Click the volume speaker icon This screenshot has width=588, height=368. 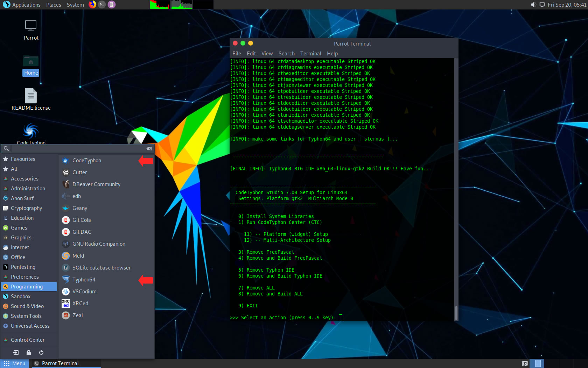533,5
